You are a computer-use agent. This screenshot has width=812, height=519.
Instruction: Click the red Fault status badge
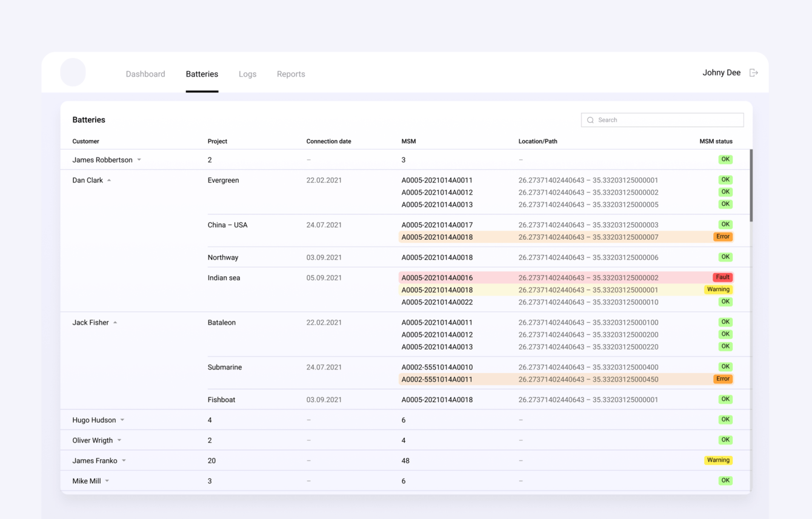point(722,277)
